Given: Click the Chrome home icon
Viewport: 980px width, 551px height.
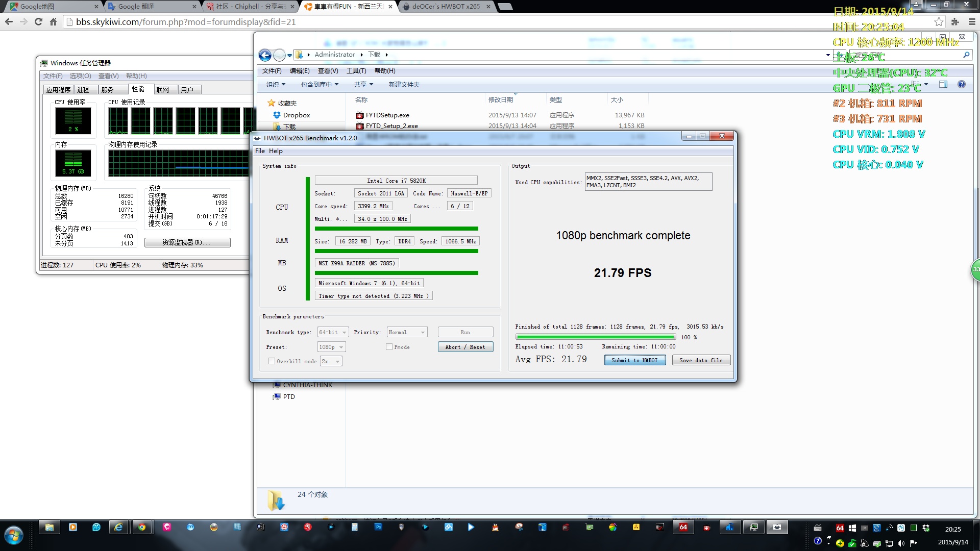Looking at the screenshot, I should (x=53, y=22).
